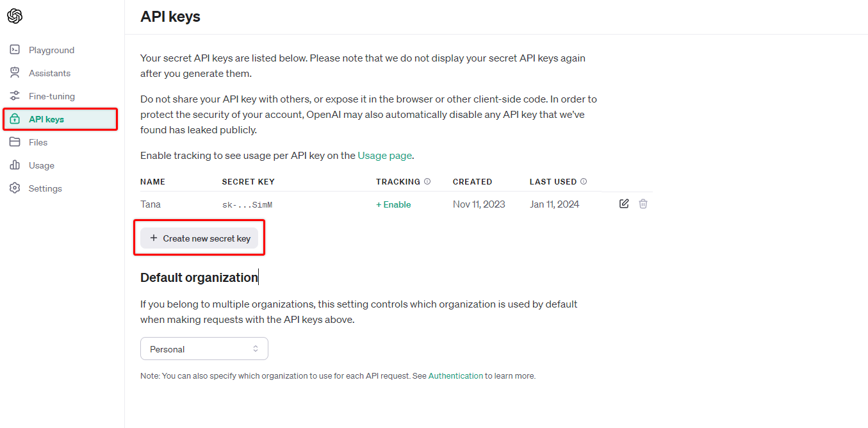Click the Default organization heading
The height and width of the screenshot is (428, 868).
coord(199,277)
